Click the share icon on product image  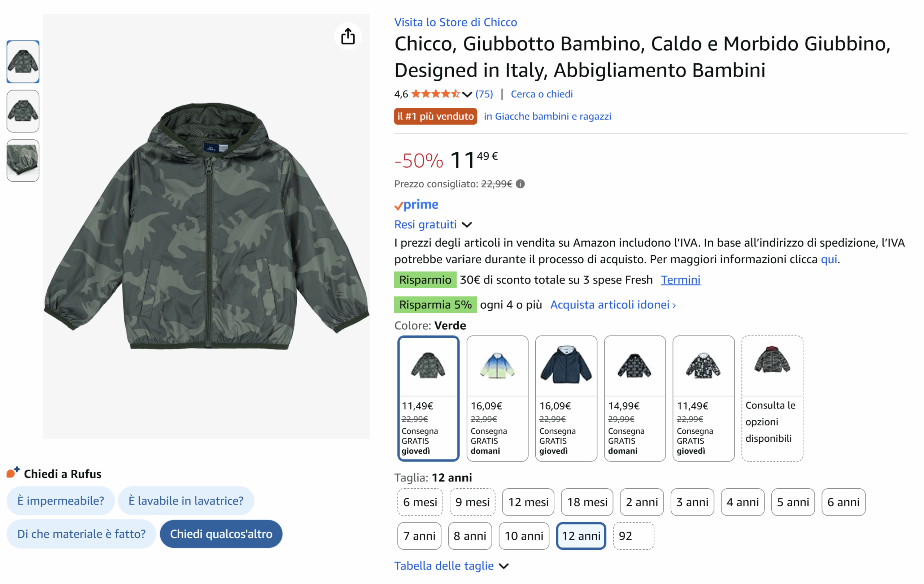tap(348, 36)
